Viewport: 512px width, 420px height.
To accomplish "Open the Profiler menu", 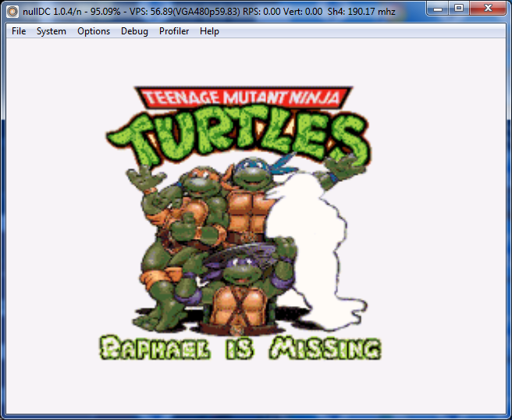I will tap(174, 31).
